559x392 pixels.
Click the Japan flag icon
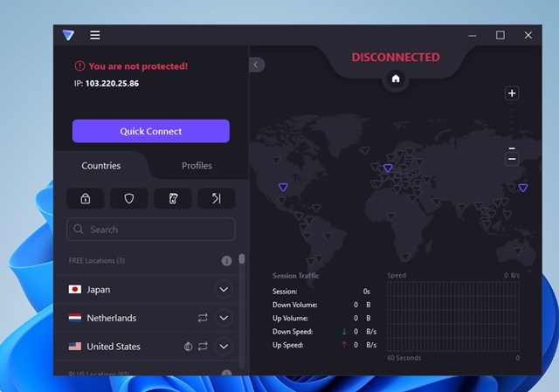point(75,289)
